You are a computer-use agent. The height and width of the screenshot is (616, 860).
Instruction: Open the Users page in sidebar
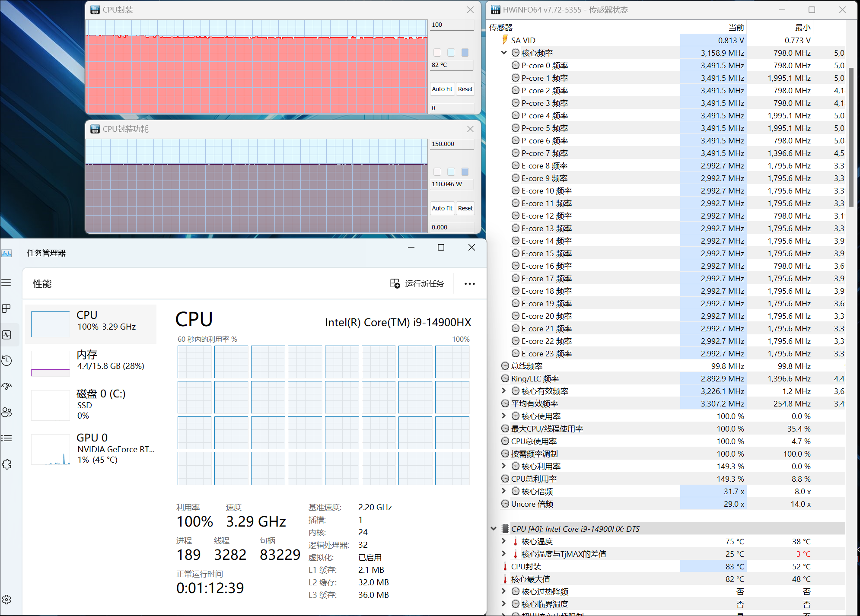(x=6, y=412)
